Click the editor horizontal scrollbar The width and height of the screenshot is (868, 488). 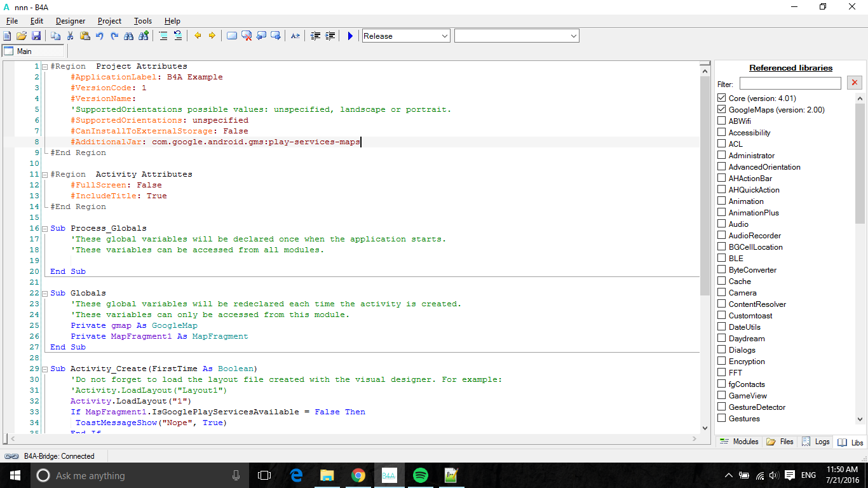[353, 439]
